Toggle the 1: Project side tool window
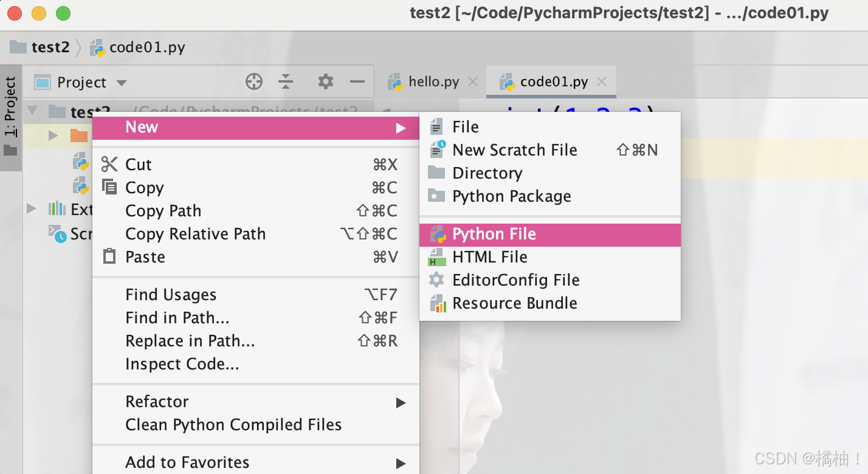This screenshot has height=474, width=868. coord(10,118)
